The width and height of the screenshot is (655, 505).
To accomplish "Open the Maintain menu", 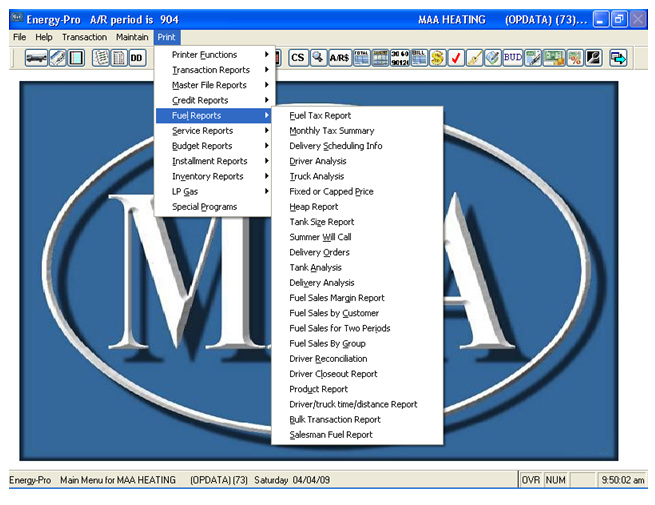I will (x=132, y=37).
